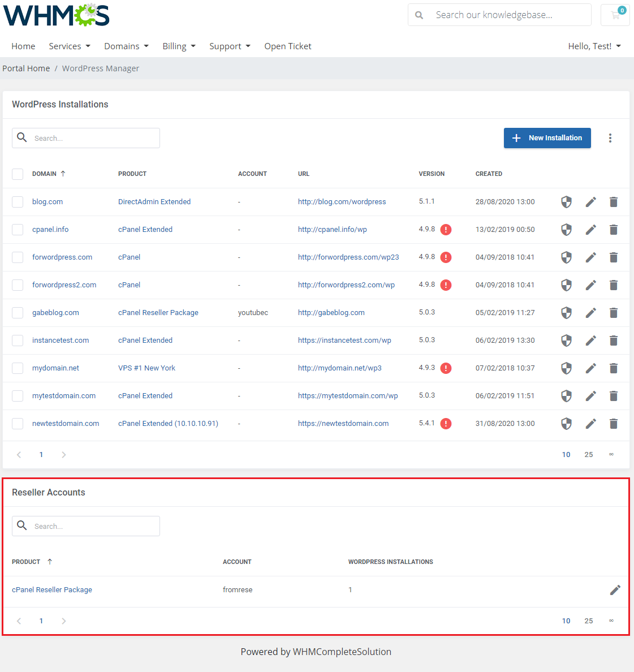Check the cpanel.info row checkbox
This screenshot has width=634, height=672.
coord(18,230)
